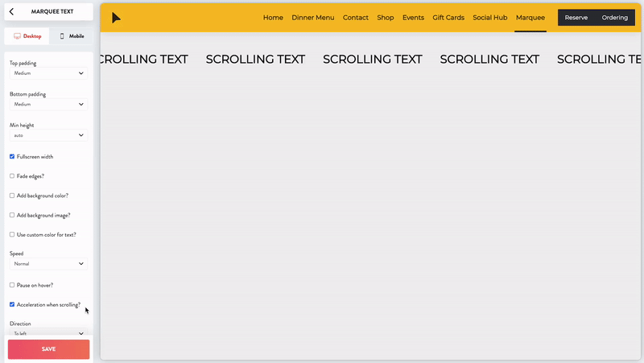Click the Marquee Text panel title
This screenshot has height=363, width=644.
52,11
